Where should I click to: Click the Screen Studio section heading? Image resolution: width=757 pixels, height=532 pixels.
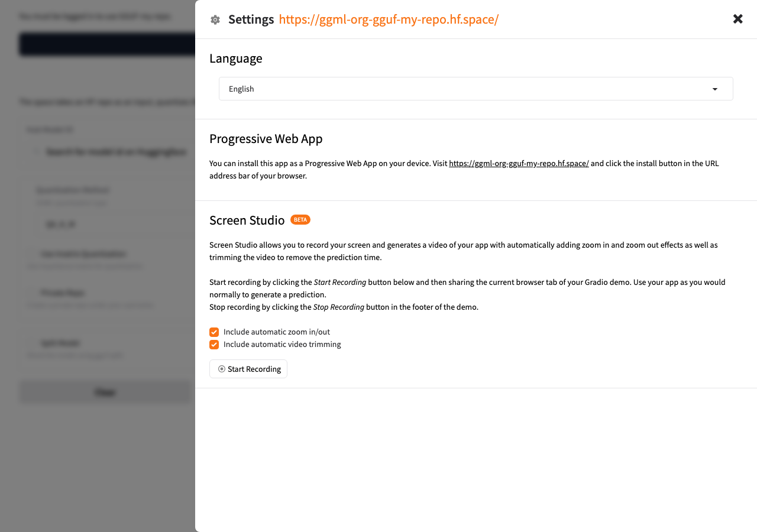coord(247,220)
